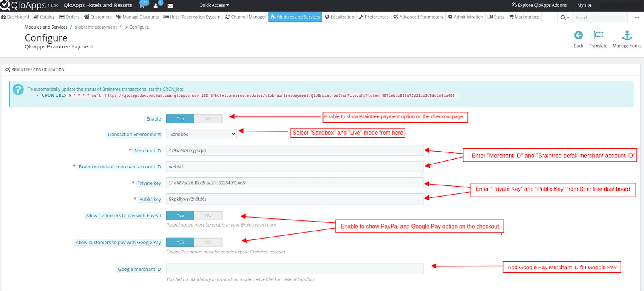Viewport: 644px width, 291px height.
Task: Click the Google merchant ID input field
Action: click(x=295, y=269)
